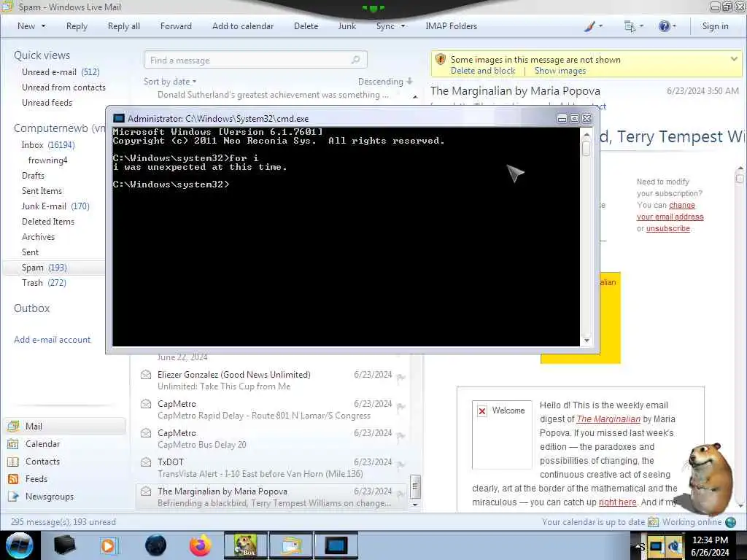Click Add to calendar in toolbar
This screenshot has width=747, height=560.
click(243, 26)
